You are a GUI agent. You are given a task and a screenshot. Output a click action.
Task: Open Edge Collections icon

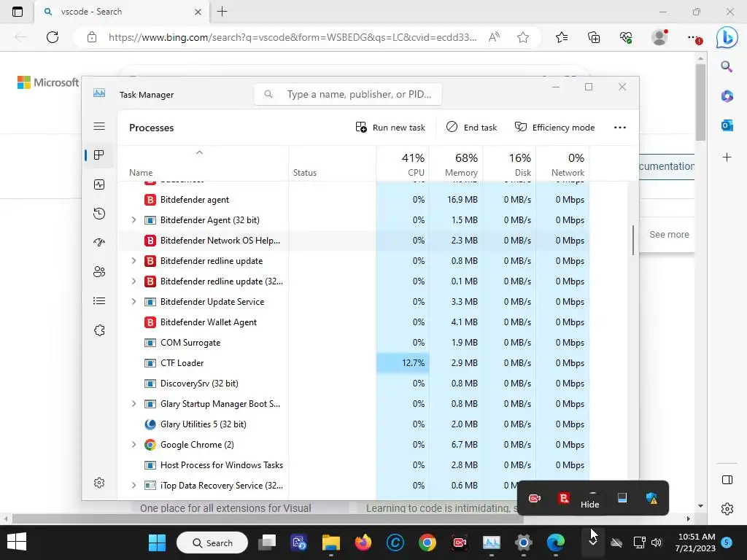click(x=594, y=37)
